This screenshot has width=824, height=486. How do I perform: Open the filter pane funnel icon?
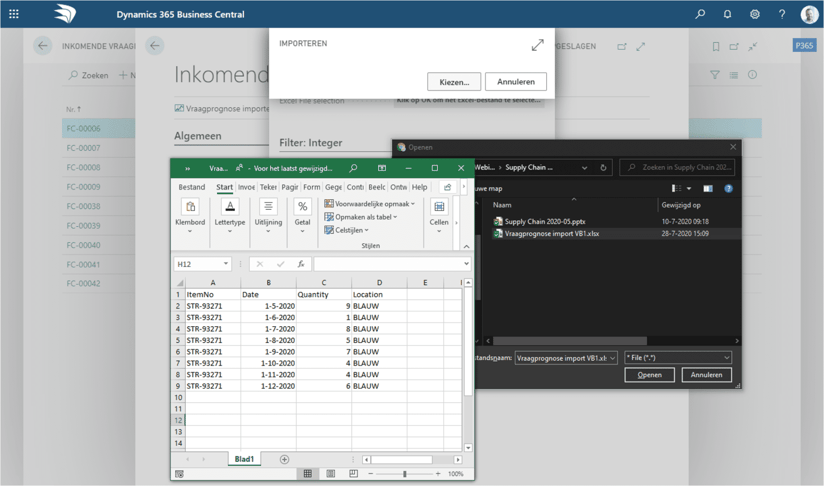point(715,75)
